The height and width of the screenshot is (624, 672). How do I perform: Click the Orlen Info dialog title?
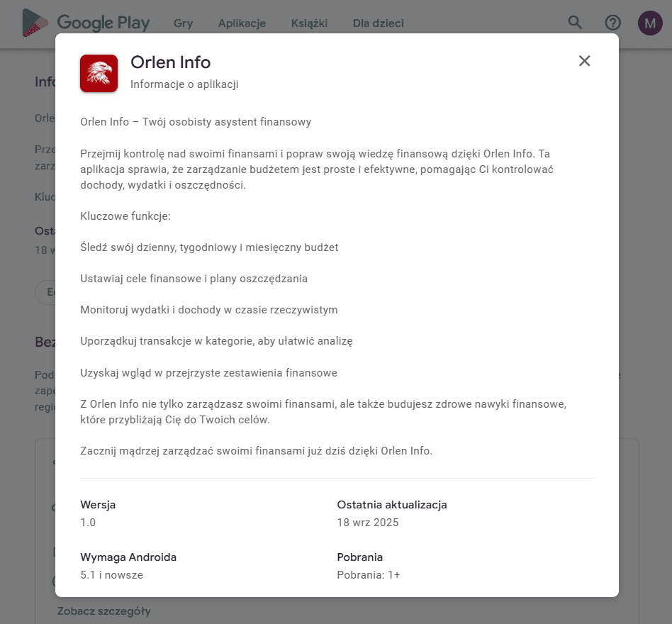(x=171, y=62)
